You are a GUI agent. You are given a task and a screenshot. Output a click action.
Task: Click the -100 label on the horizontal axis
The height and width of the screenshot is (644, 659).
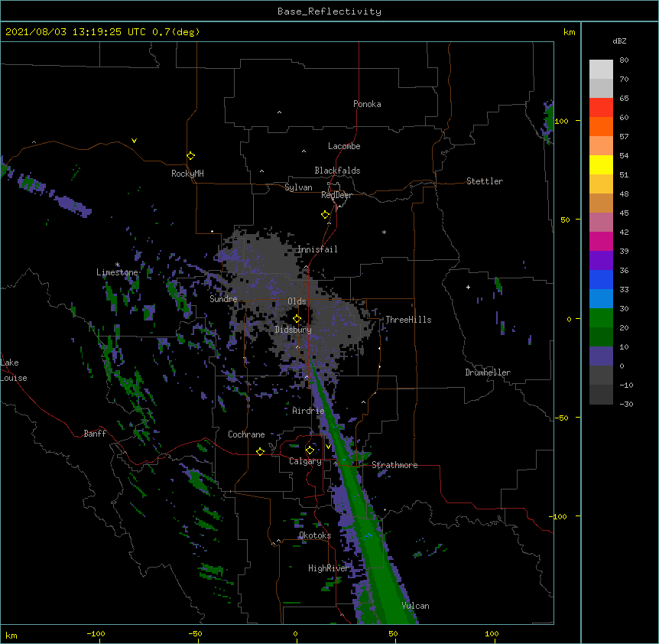coord(96,634)
